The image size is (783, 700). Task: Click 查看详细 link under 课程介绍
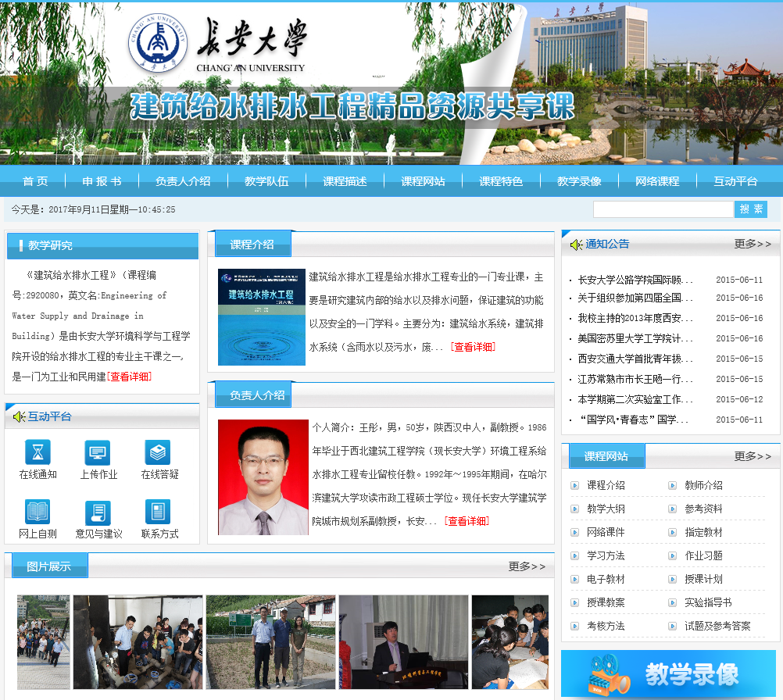click(x=473, y=347)
